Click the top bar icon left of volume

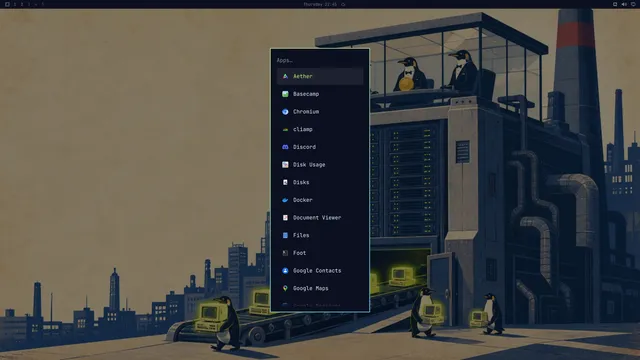click(615, 4)
